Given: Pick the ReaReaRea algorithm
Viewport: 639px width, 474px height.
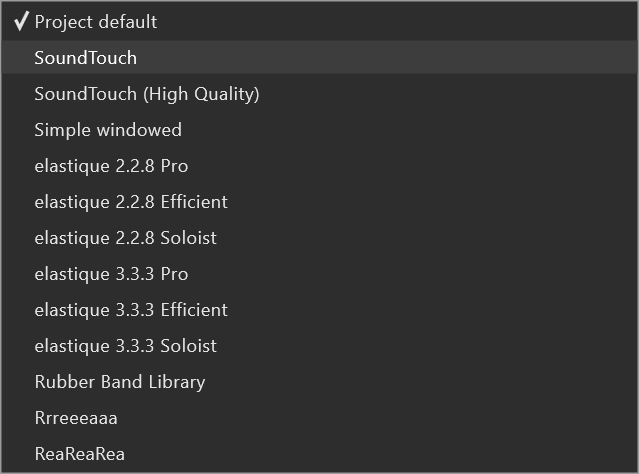Looking at the screenshot, I should click(320, 454).
